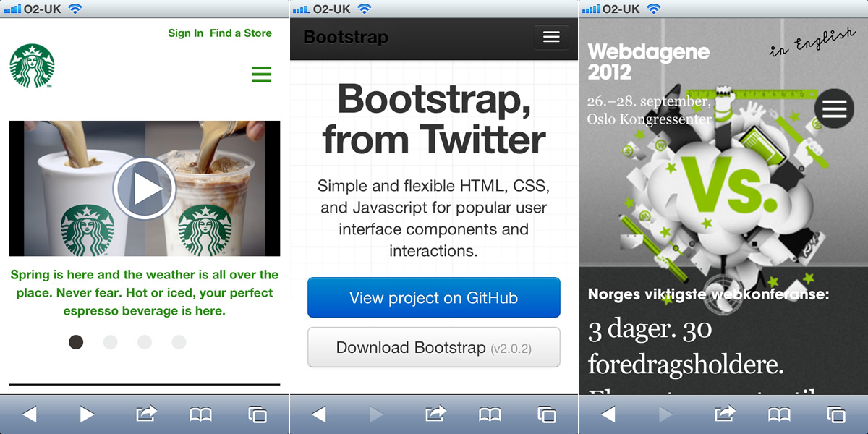868x434 pixels.
Task: Open the Starbucks green hamburger menu
Action: tap(261, 74)
